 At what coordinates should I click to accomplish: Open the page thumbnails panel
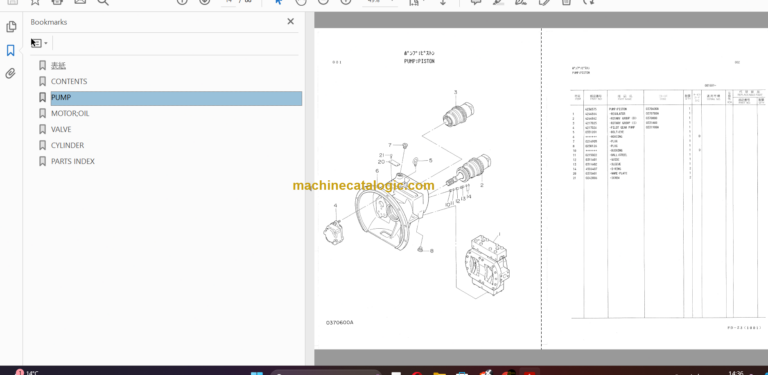[11, 27]
